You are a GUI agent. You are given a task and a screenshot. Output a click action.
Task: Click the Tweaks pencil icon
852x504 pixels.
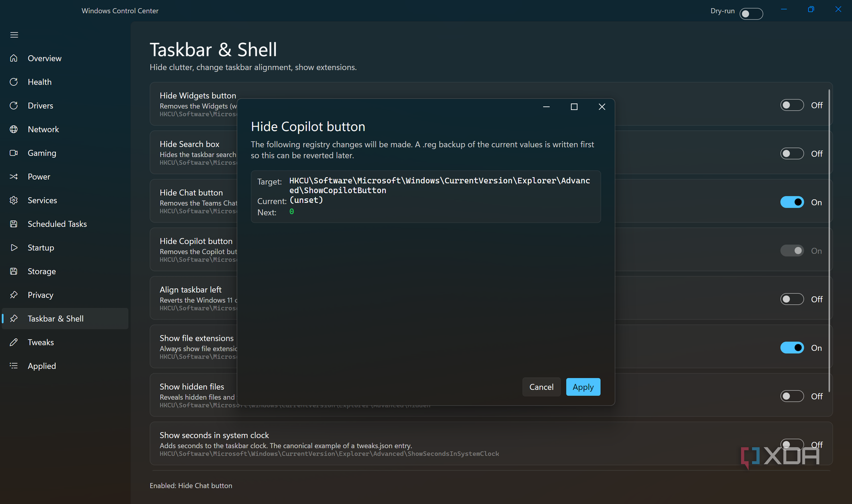[x=14, y=342]
